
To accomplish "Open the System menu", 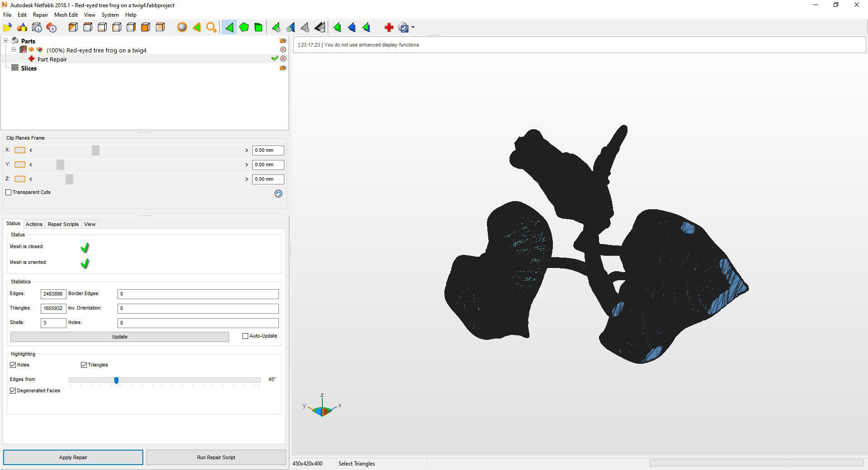I will click(110, 15).
